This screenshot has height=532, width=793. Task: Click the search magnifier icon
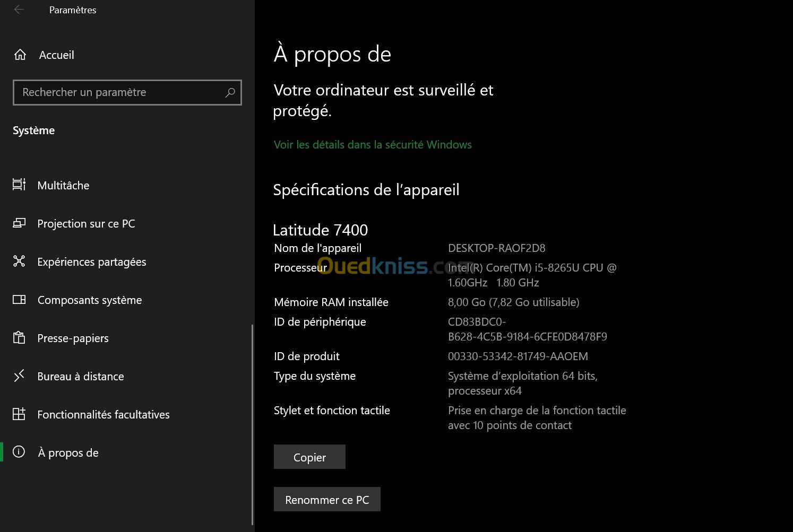(x=230, y=92)
